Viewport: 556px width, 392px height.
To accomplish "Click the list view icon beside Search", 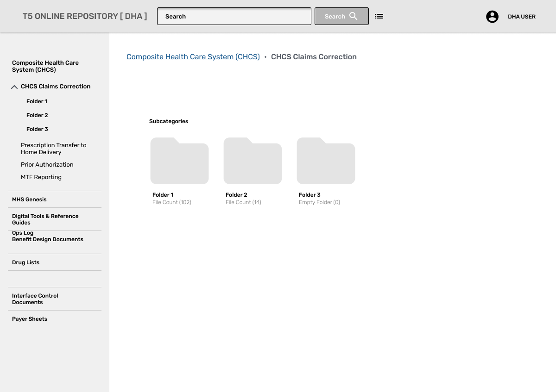I will (379, 16).
